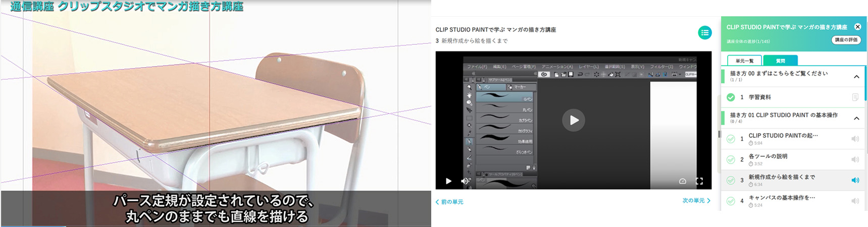Viewport: 868px width, 227px height.
Task: Click blue speaker icon on 新規作成から絵を描くまで row
Action: point(855,180)
